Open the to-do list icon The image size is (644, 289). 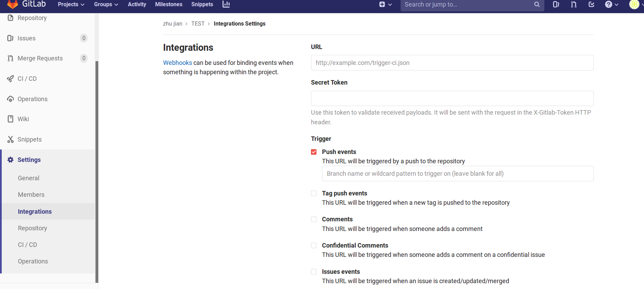tap(591, 4)
